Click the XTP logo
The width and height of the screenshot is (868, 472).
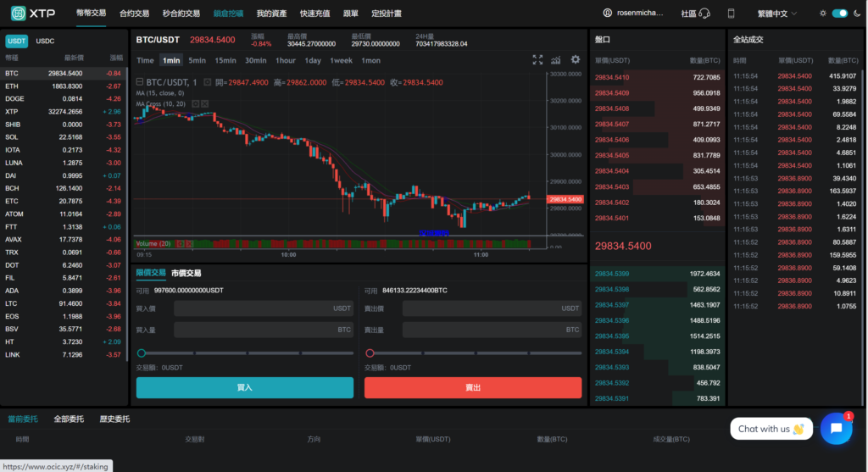(31, 14)
